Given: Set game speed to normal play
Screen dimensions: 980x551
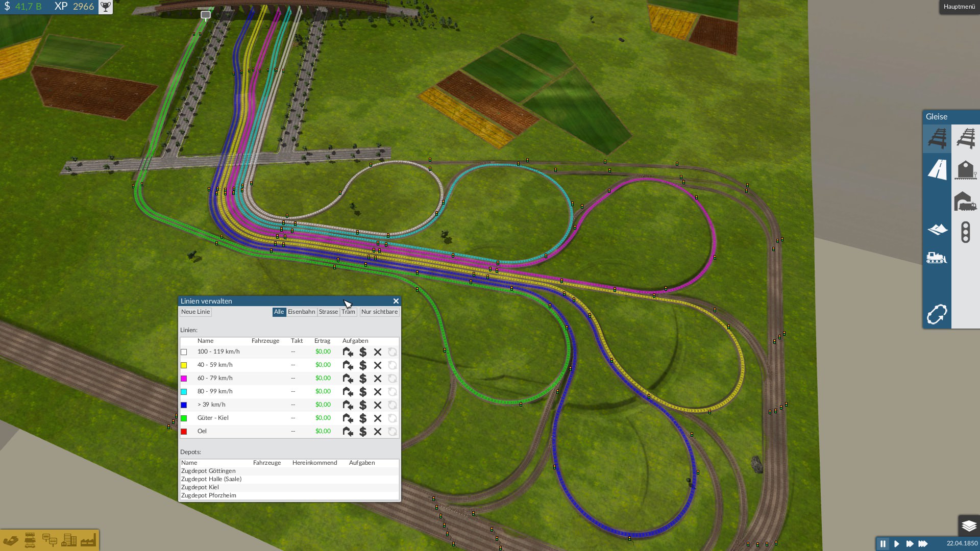Looking at the screenshot, I should pos(896,544).
